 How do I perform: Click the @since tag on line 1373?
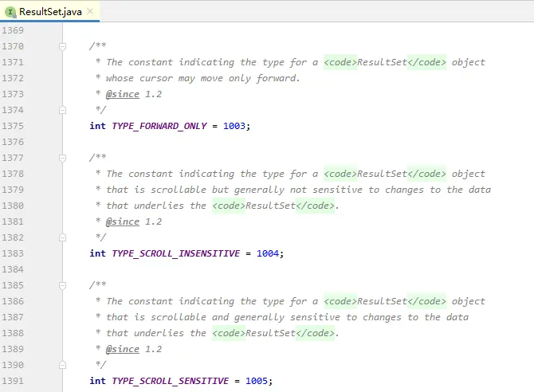point(123,94)
